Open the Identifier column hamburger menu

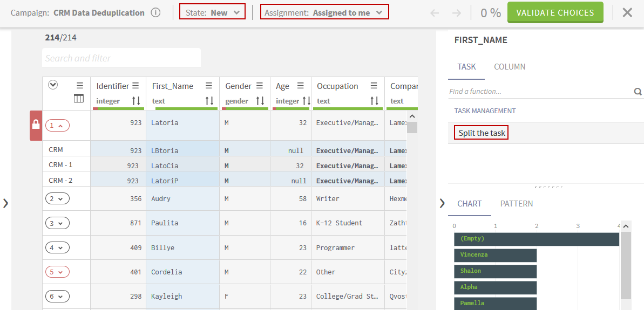coord(135,86)
